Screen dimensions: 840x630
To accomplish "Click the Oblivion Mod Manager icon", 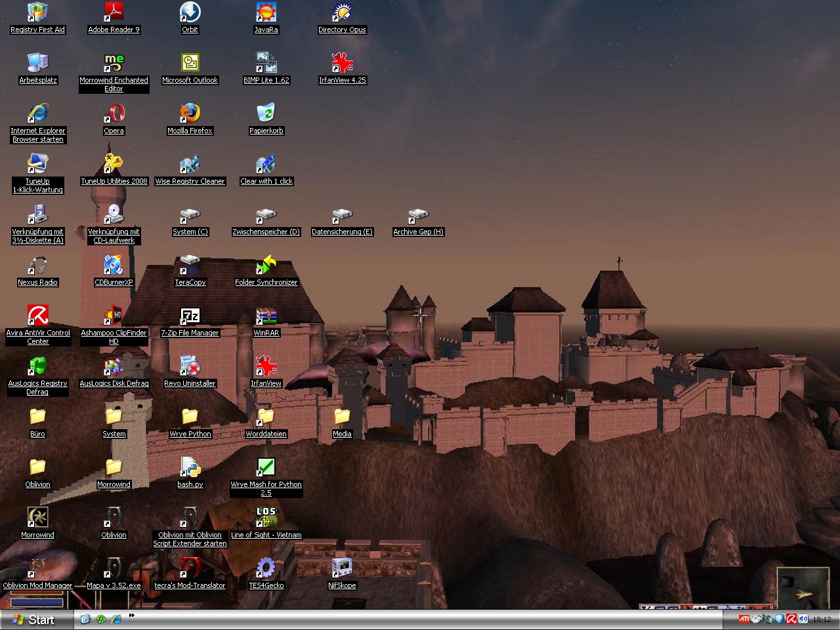I will [x=37, y=568].
